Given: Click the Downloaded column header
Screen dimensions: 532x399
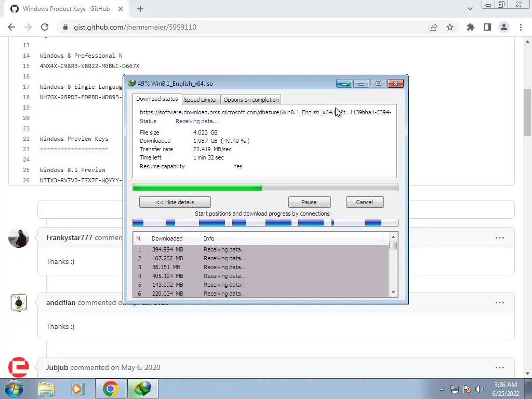Looking at the screenshot, I should coord(175,238).
